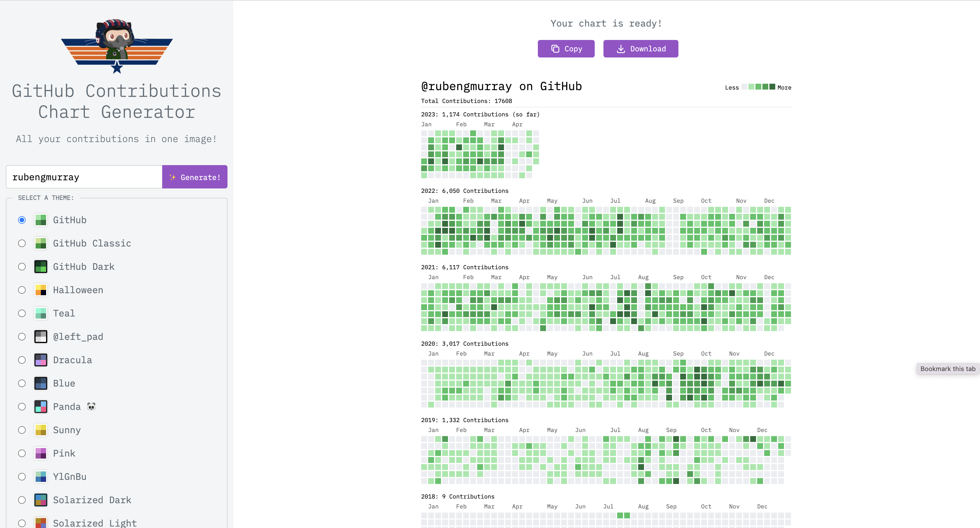Click the panda emoji icon
This screenshot has height=528, width=980.
click(x=91, y=407)
